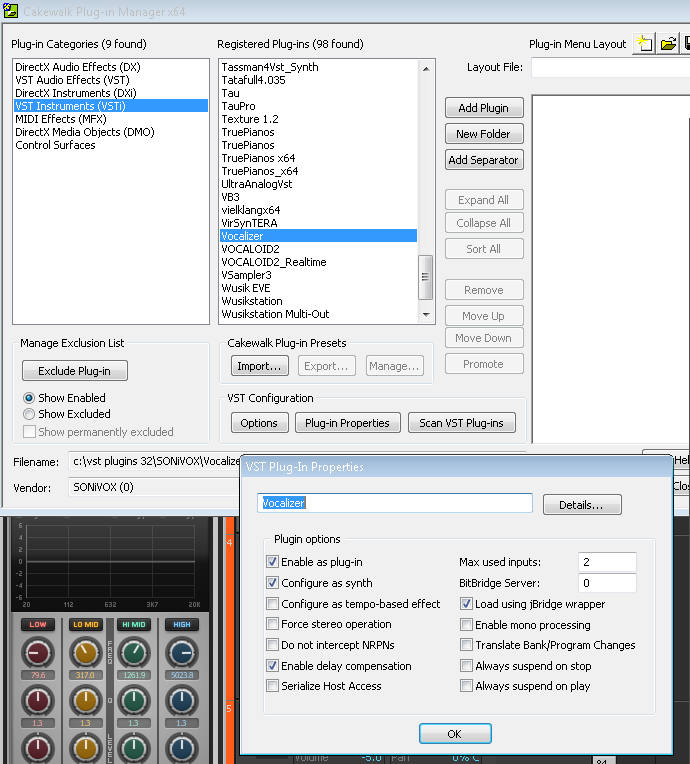The image size is (690, 764).
Task: Check Configure as tempo-based effect
Action: (272, 604)
